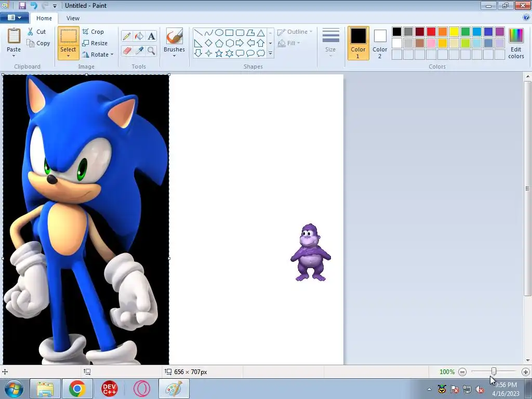Select the Pencil tool
This screenshot has width=532, height=399.
[127, 36]
